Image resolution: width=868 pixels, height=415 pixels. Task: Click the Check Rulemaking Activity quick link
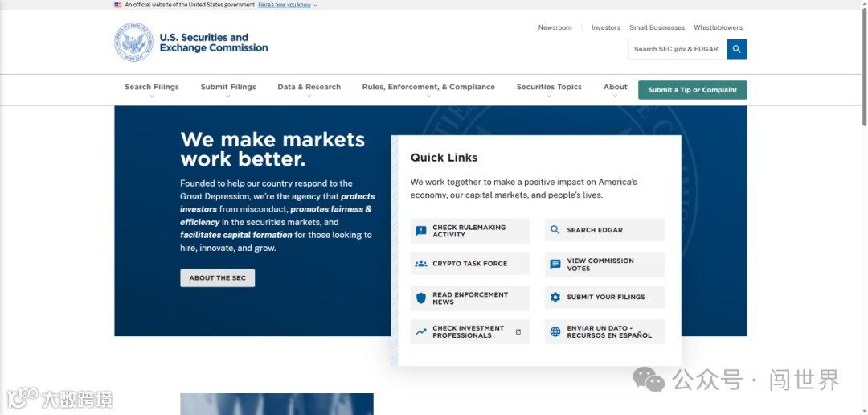click(470, 231)
